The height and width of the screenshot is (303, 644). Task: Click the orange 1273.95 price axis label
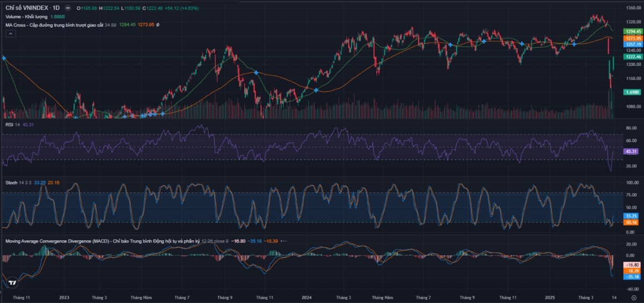click(x=631, y=38)
